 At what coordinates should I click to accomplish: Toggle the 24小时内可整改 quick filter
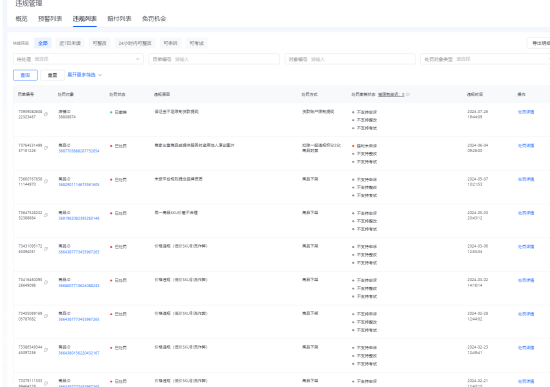(x=135, y=43)
